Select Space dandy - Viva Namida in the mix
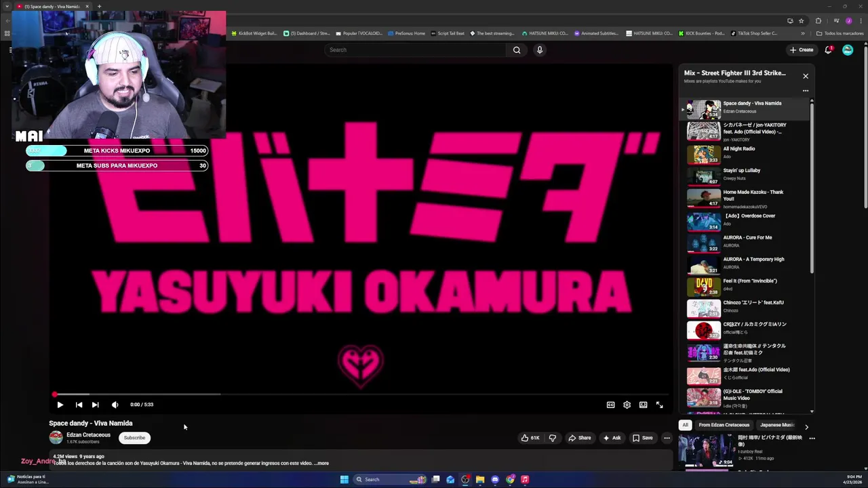 tap(745, 109)
